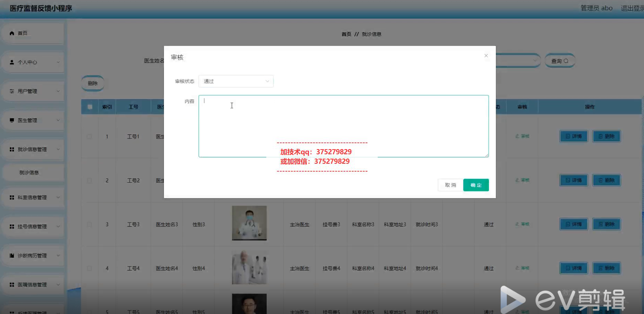
Task: Toggle the select-all checkbox in table header
Action: point(90,107)
